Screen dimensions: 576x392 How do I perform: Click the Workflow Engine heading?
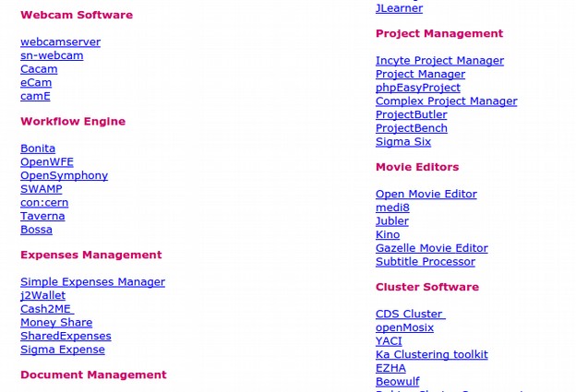pos(73,122)
